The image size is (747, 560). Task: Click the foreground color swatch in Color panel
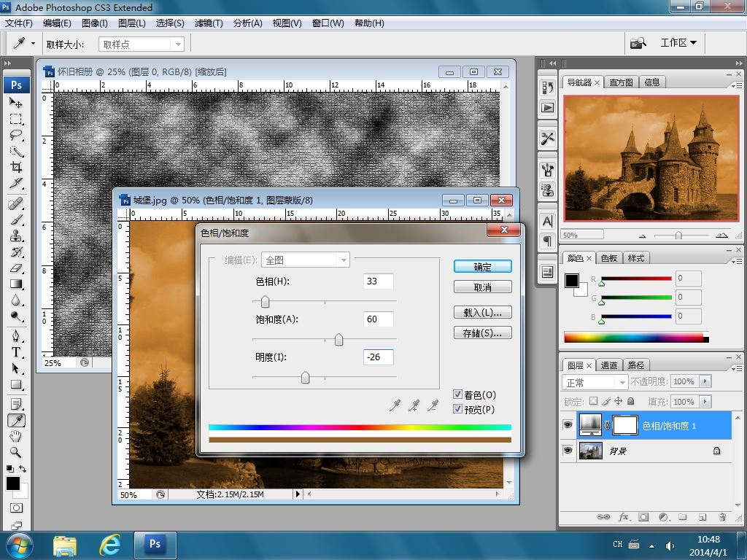click(x=572, y=281)
